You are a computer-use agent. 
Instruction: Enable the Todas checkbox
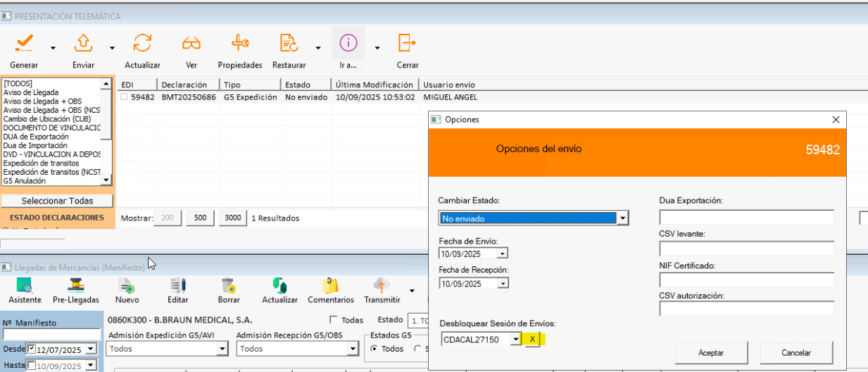[334, 320]
